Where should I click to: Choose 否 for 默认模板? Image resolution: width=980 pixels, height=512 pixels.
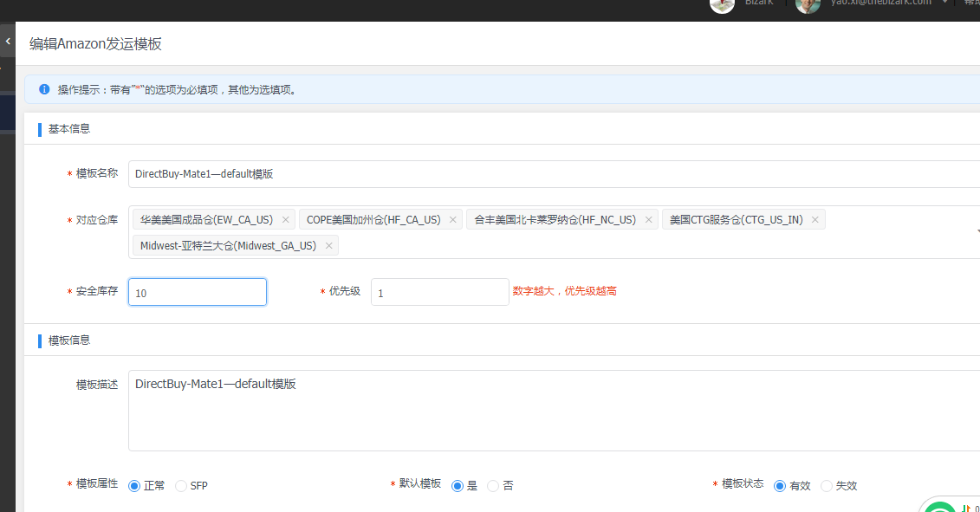492,486
